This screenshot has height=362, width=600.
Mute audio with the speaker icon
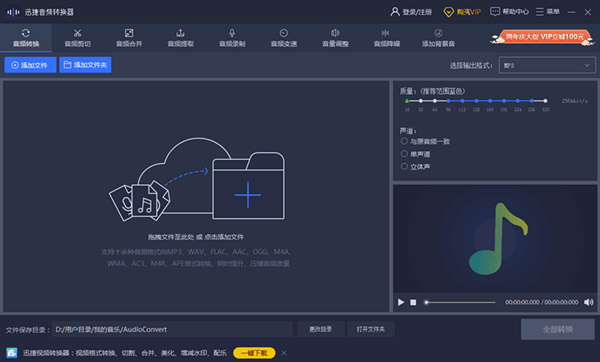pos(589,302)
